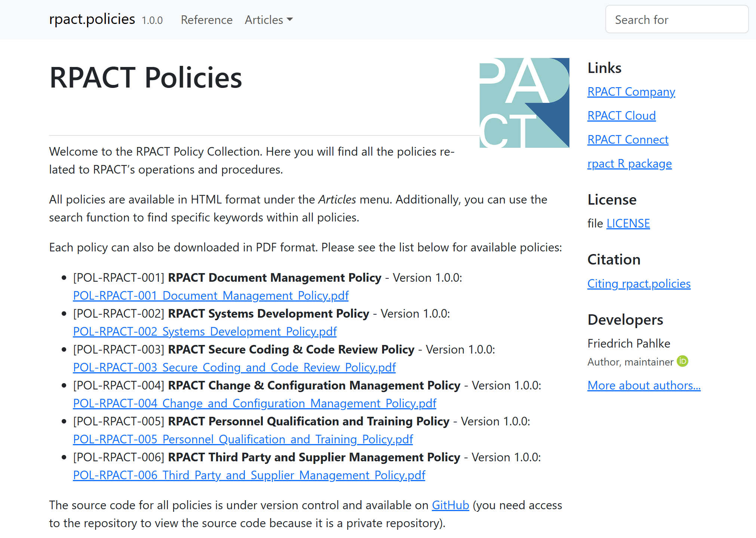Open the RPACT Cloud link
The height and width of the screenshot is (538, 756).
621,116
